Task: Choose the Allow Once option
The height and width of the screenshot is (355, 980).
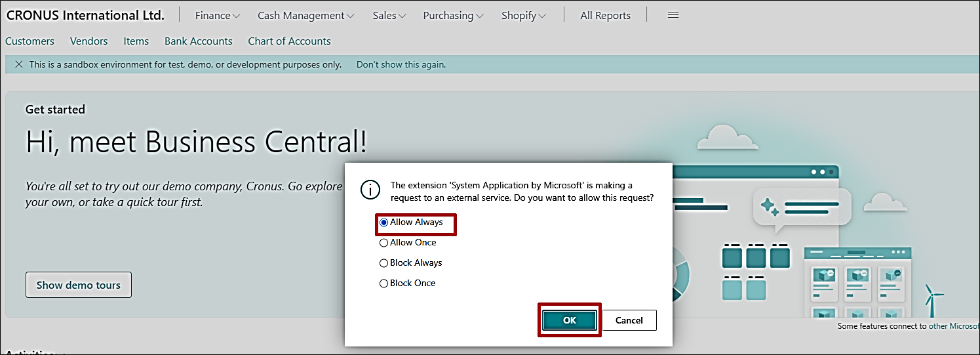Action: click(x=384, y=243)
